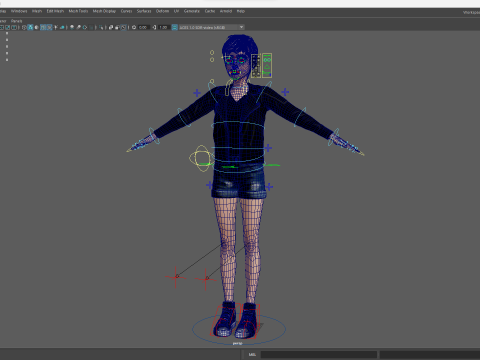Toggle use default material icon

click(36, 27)
